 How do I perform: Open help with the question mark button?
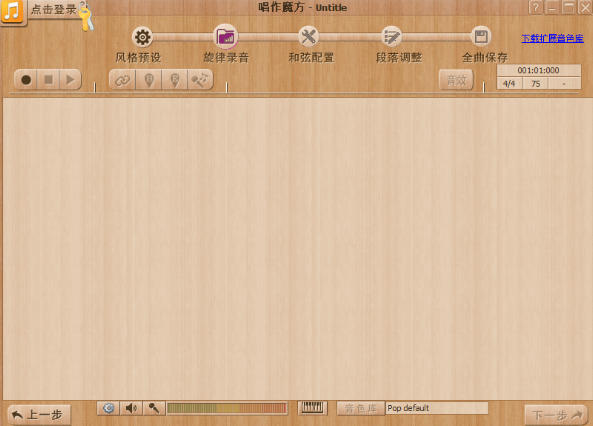[x=536, y=7]
